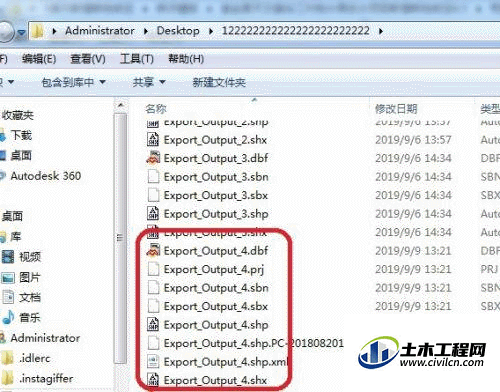Select file name Export_Output_4.shp
500x392 pixels.
tap(216, 325)
